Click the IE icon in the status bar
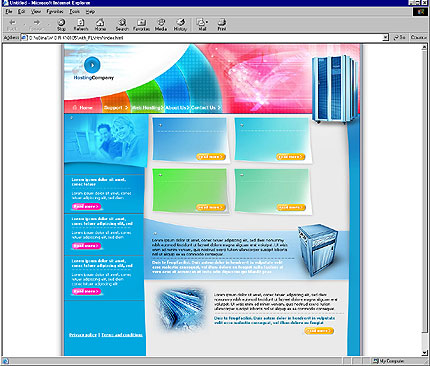The height and width of the screenshot is (366, 430). 5,361
